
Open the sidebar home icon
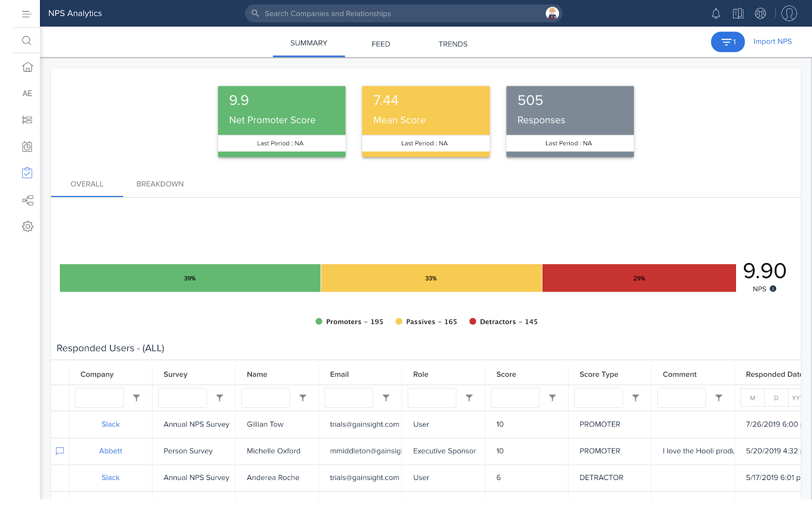pos(27,67)
